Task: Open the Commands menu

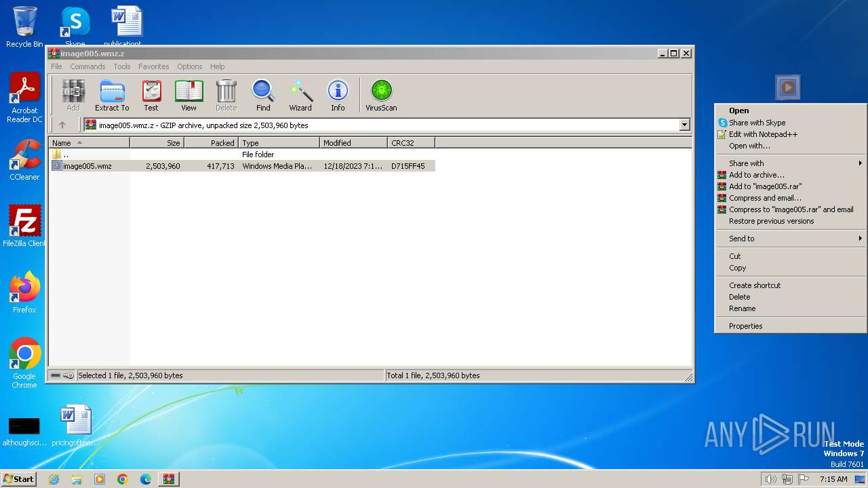Action: tap(87, 66)
